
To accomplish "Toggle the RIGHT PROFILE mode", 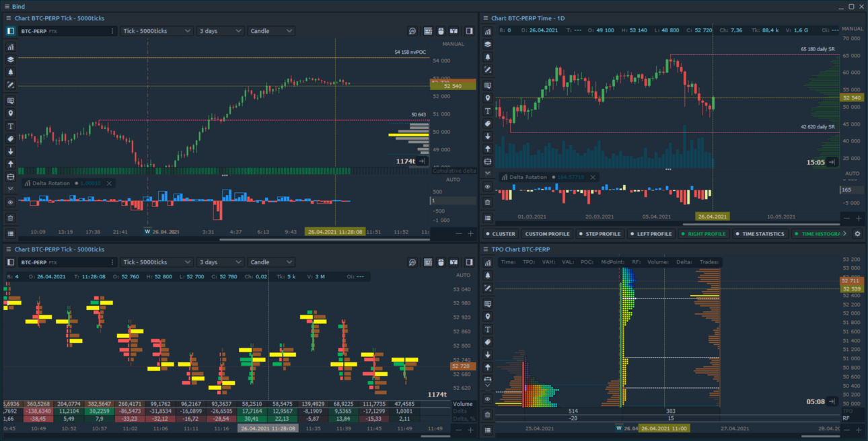I will click(x=703, y=234).
